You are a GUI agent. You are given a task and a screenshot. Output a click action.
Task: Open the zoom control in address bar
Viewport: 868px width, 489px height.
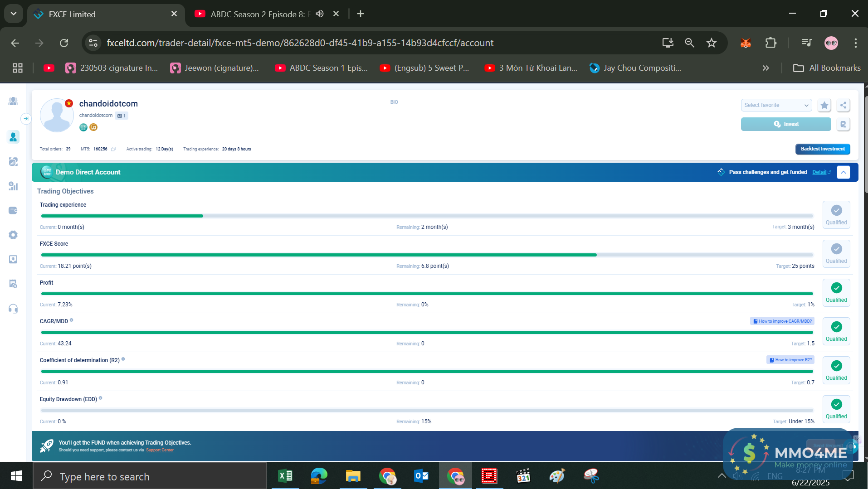pos(690,43)
